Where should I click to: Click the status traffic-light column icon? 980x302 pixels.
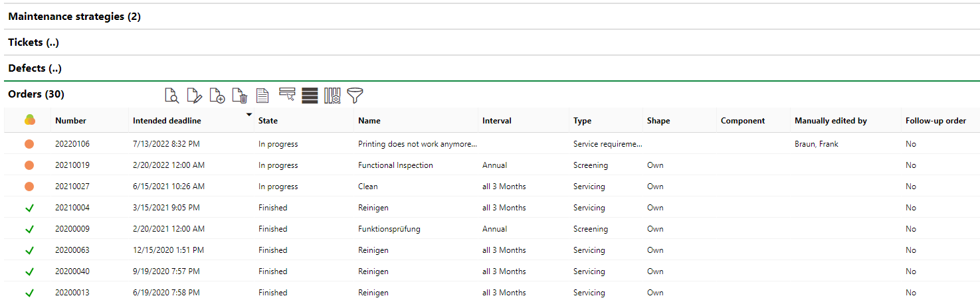29,120
